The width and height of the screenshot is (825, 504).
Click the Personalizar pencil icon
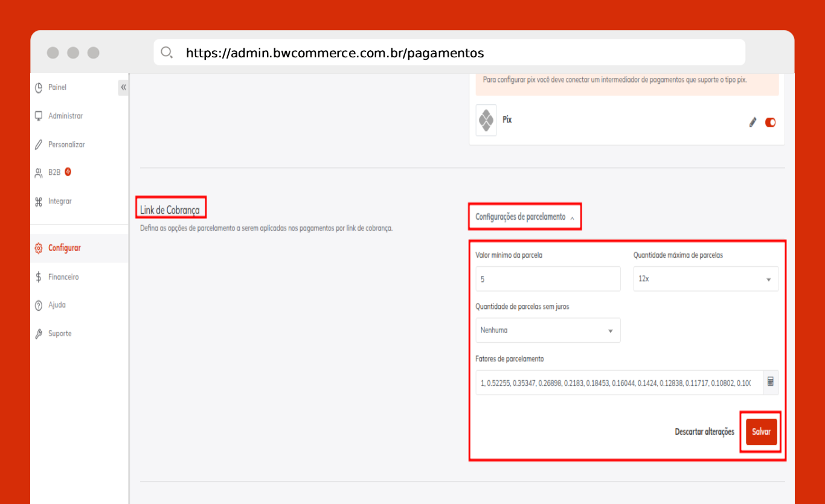coord(39,145)
